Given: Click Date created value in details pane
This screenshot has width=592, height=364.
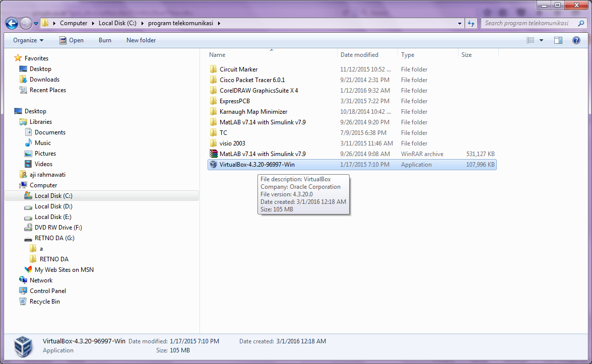Looking at the screenshot, I should (301, 341).
